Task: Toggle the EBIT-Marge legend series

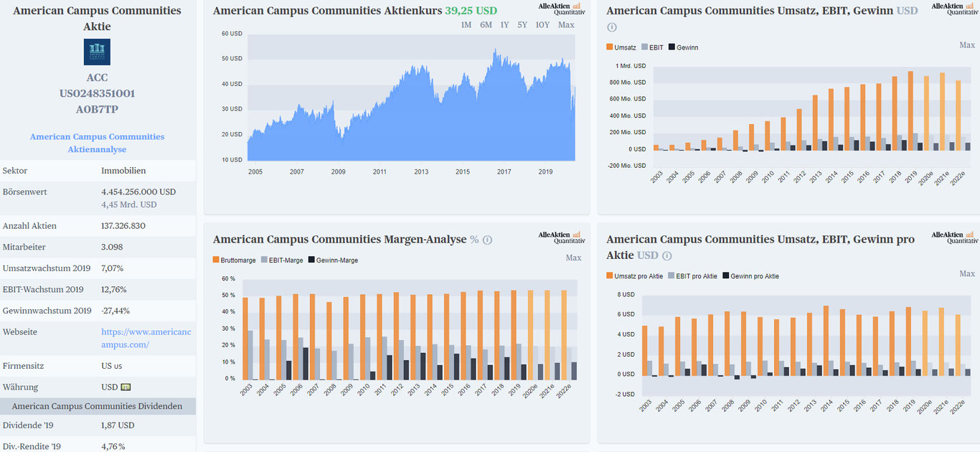Action: tap(282, 260)
